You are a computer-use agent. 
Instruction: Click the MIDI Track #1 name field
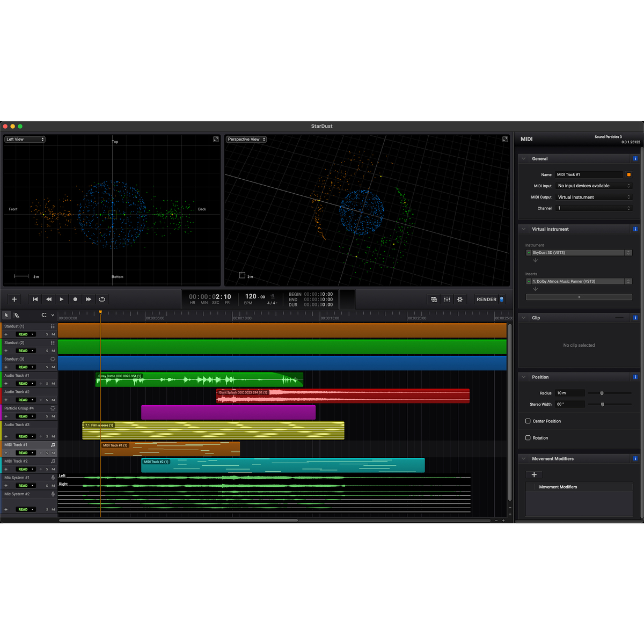click(589, 174)
